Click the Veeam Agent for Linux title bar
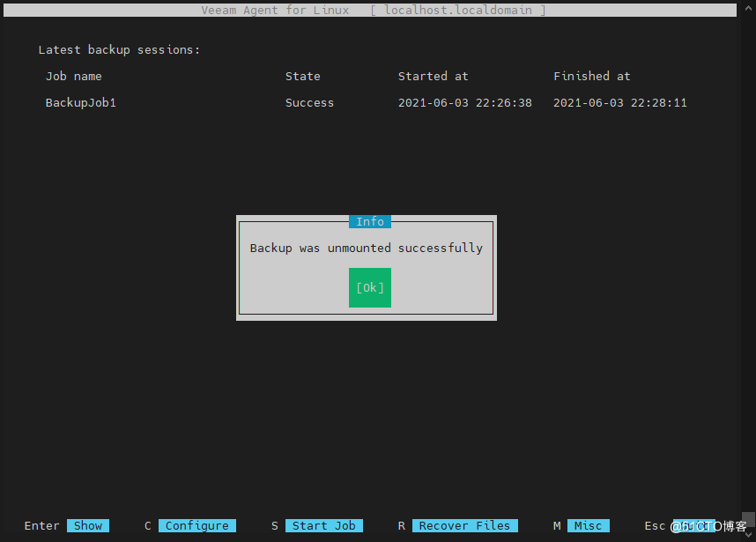The width and height of the screenshot is (756, 542). [370, 10]
